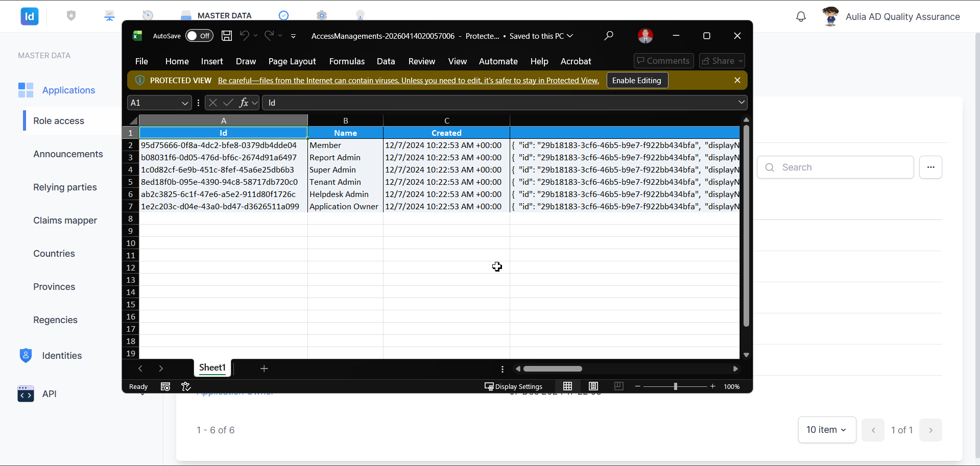Viewport: 980px width, 466px height.
Task: Close the Protected View warning bar
Action: (737, 80)
